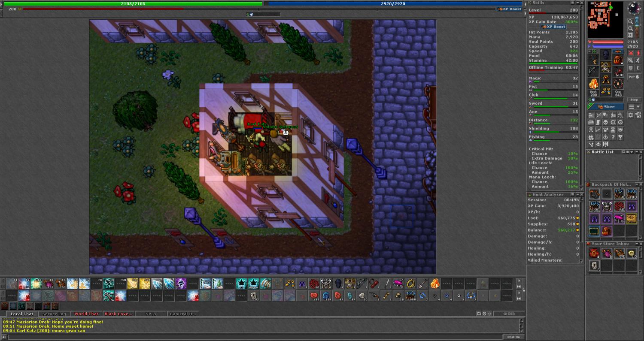Click the Stop button

tap(635, 100)
